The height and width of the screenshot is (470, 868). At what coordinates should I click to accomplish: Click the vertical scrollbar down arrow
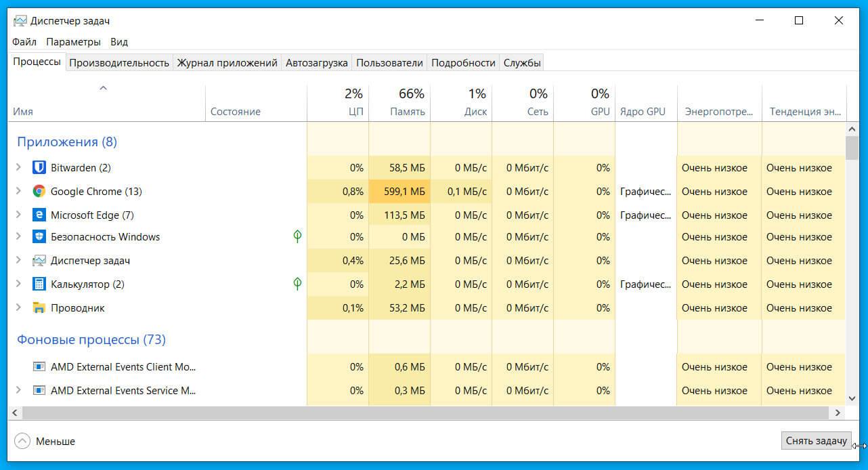point(852,398)
